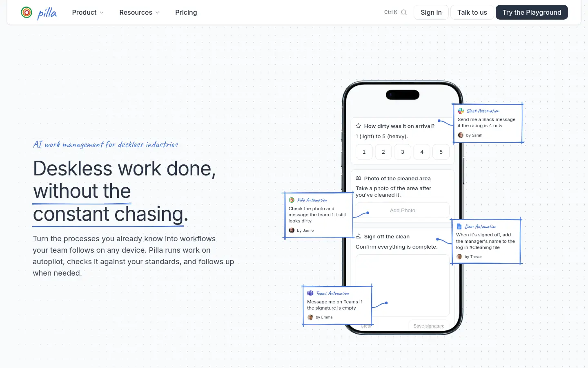This screenshot has width=588, height=368.
Task: Select rating 2 for dirtiness
Action: click(x=383, y=152)
